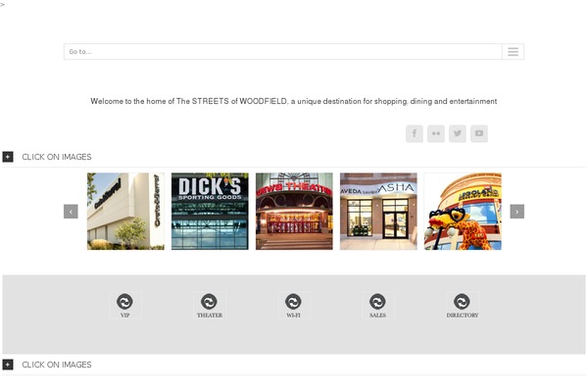
Task: Click the SALES icon
Action: [377, 306]
